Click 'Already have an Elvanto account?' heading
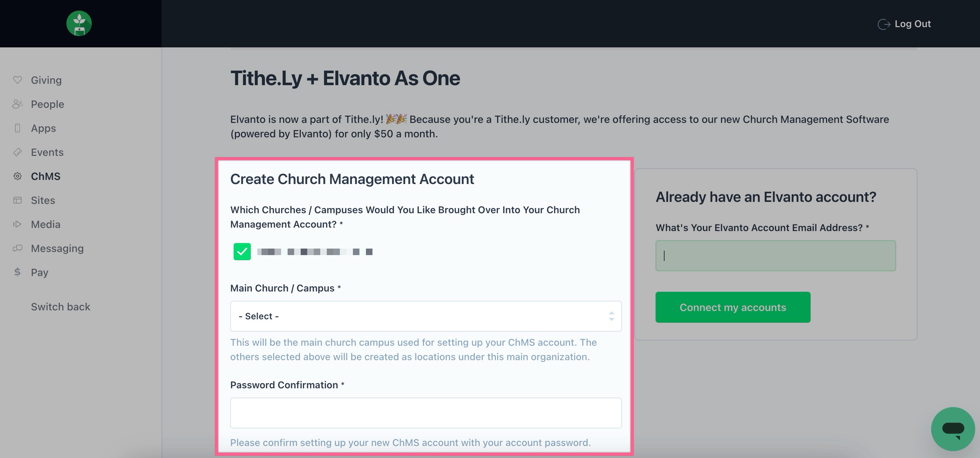The width and height of the screenshot is (980, 458). 766,197
